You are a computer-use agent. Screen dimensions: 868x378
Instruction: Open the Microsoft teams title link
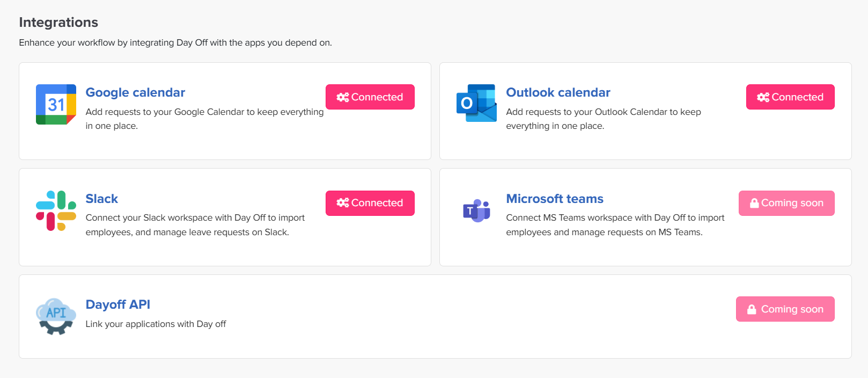click(555, 199)
